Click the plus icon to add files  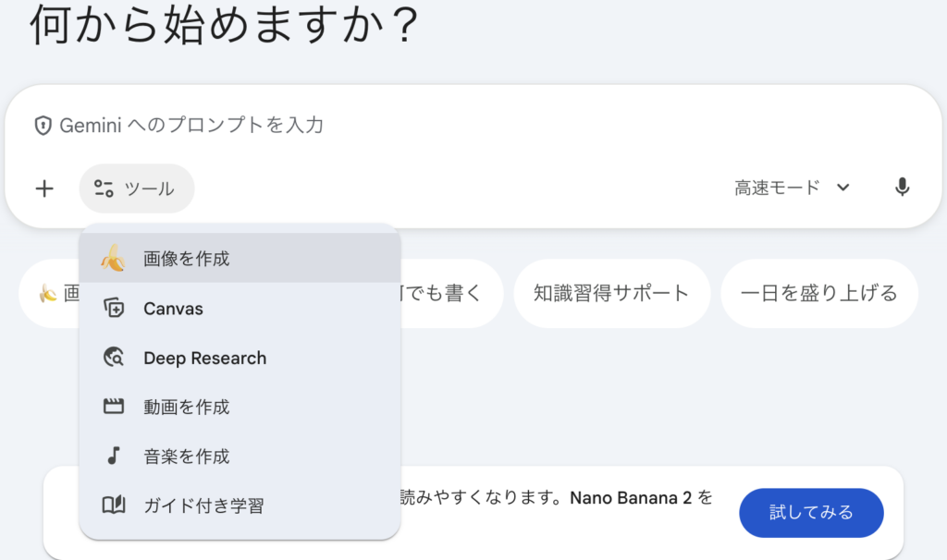tap(44, 189)
